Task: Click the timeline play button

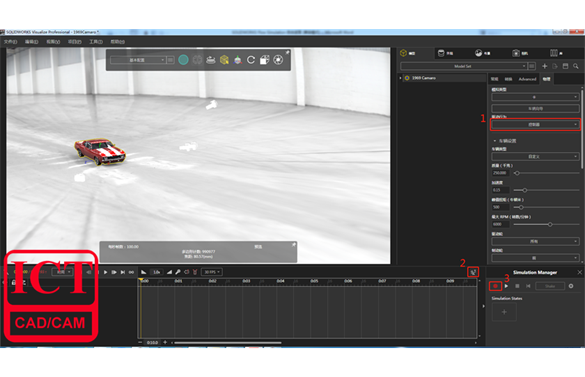Action: [106, 272]
